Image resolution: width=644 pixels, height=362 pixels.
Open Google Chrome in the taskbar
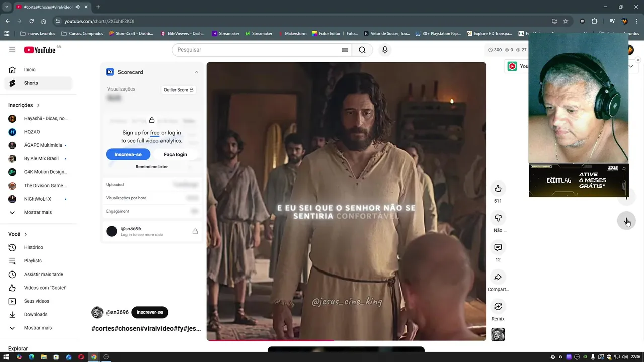[94, 357]
